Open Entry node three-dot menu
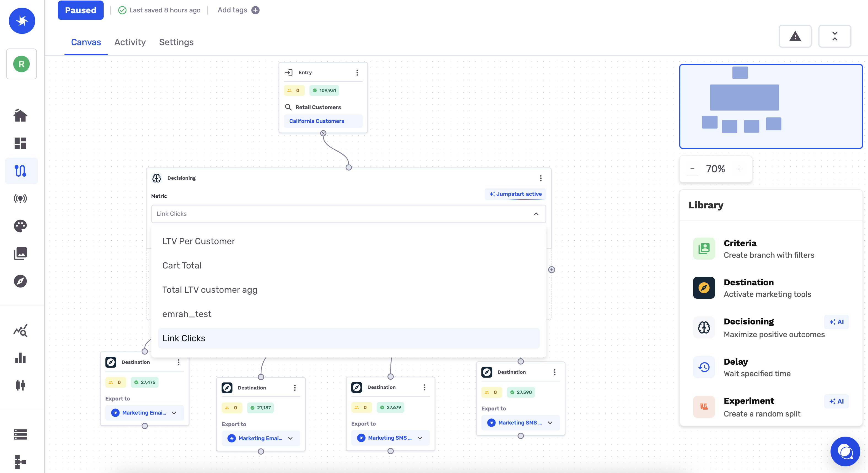 357,72
